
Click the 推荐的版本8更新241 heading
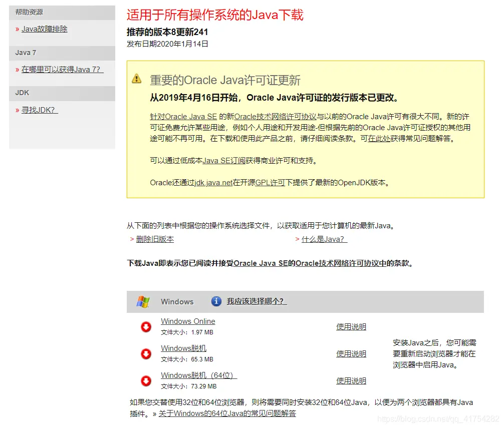[x=167, y=32]
